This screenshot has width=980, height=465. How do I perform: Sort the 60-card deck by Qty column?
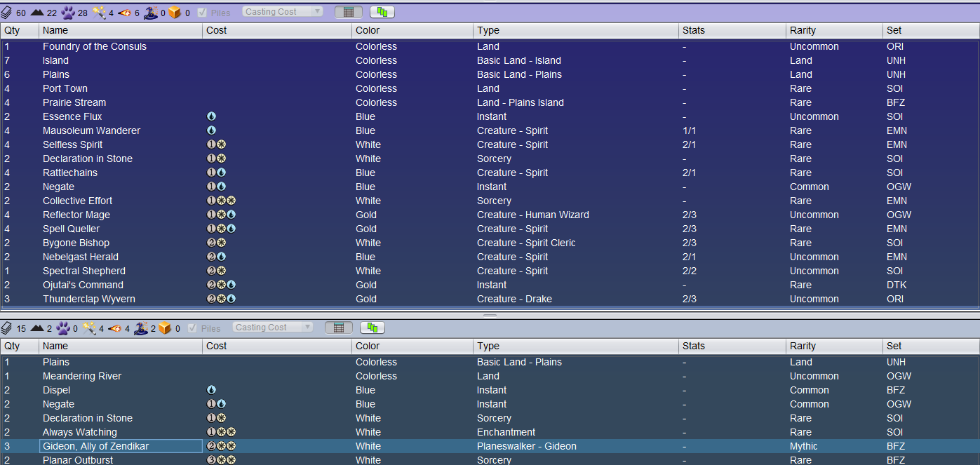tap(20, 31)
